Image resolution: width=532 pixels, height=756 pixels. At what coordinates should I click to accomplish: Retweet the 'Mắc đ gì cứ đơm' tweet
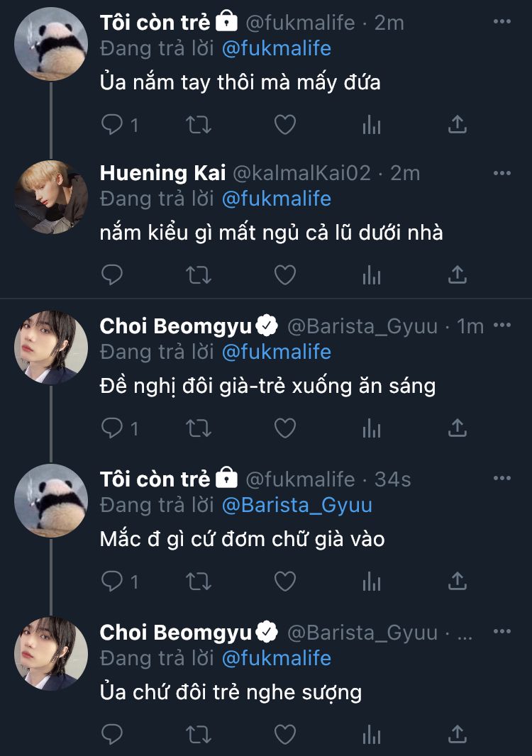click(198, 582)
